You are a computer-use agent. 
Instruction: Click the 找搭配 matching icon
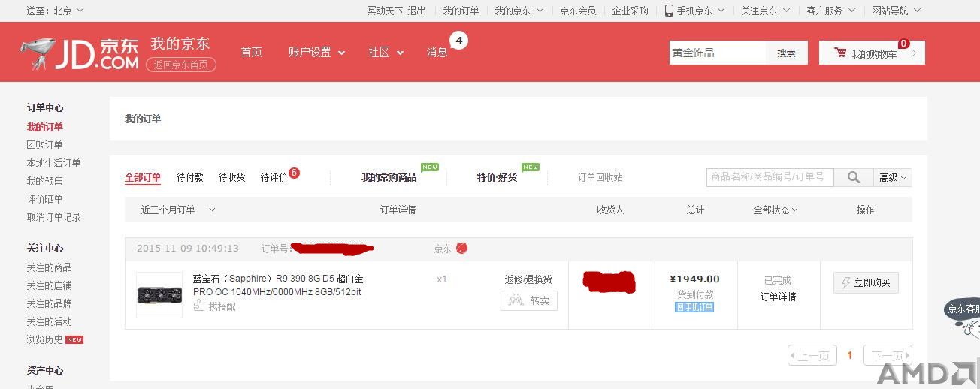tap(199, 306)
